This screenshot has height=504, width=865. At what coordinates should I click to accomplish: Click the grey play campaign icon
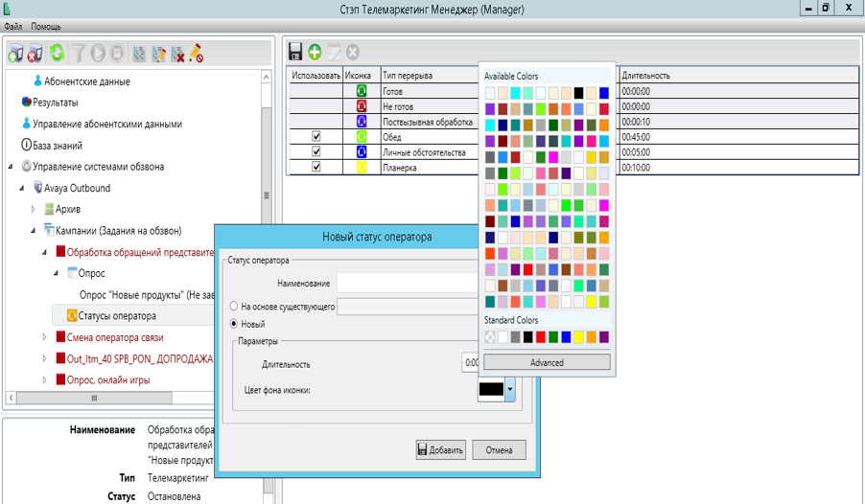click(98, 54)
